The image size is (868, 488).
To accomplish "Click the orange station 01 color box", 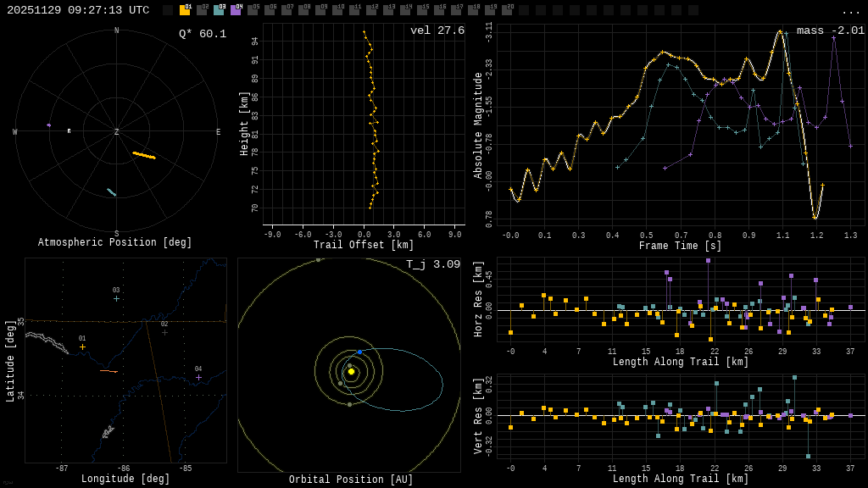I will point(185,10).
